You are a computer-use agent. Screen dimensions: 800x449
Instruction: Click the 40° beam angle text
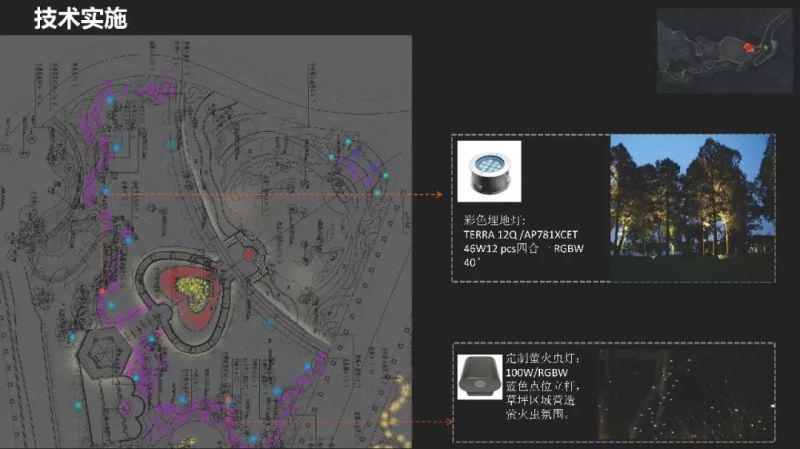[x=473, y=261]
